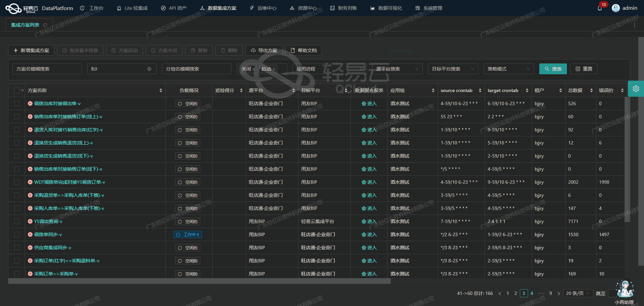
Task: Click the 分组名模糊搜索 input field
Action: (x=197, y=69)
